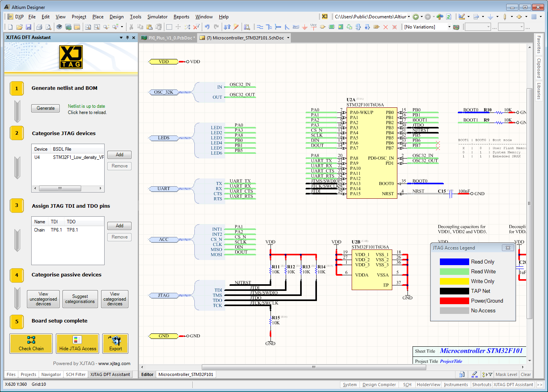Open the SCH Filter panel tab
This screenshot has width=548, height=392.
[76, 374]
